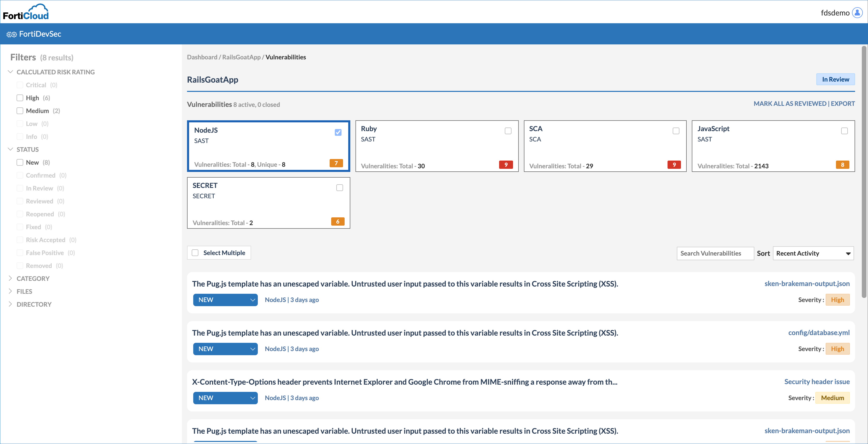
Task: Enable the High risk rating filter
Action: 20,98
